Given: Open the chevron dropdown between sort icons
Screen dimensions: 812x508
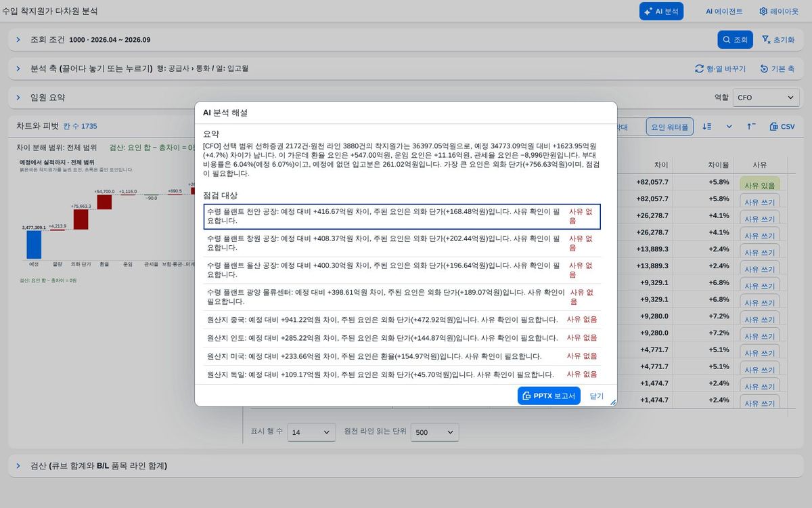Looking at the screenshot, I should (x=729, y=127).
